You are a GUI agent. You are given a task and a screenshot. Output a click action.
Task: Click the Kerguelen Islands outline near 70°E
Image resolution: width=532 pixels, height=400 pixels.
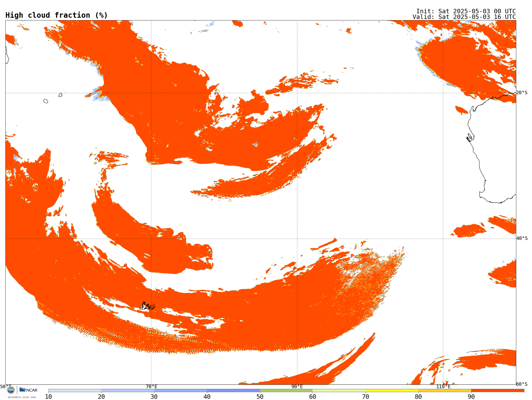tap(149, 306)
